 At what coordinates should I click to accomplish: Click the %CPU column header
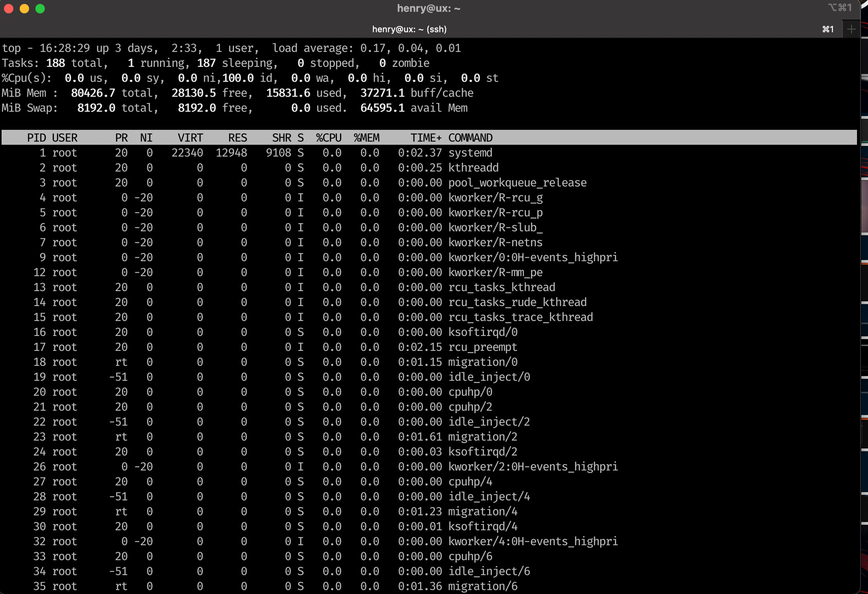point(329,138)
